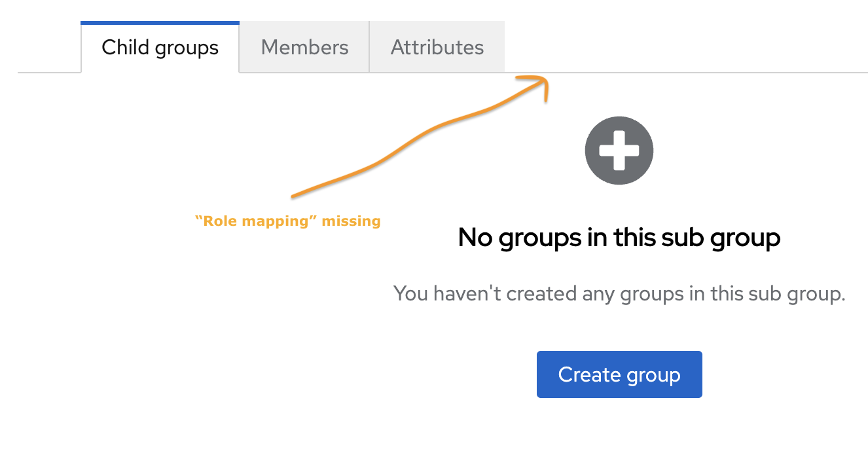This screenshot has width=868, height=470.
Task: Click the Attributes tab label text
Action: point(437,46)
